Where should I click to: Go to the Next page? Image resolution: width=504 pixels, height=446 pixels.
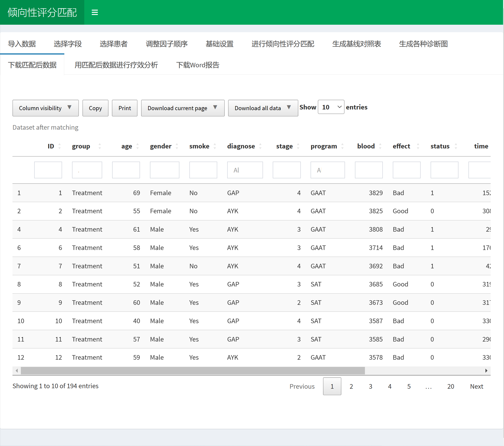(476, 386)
